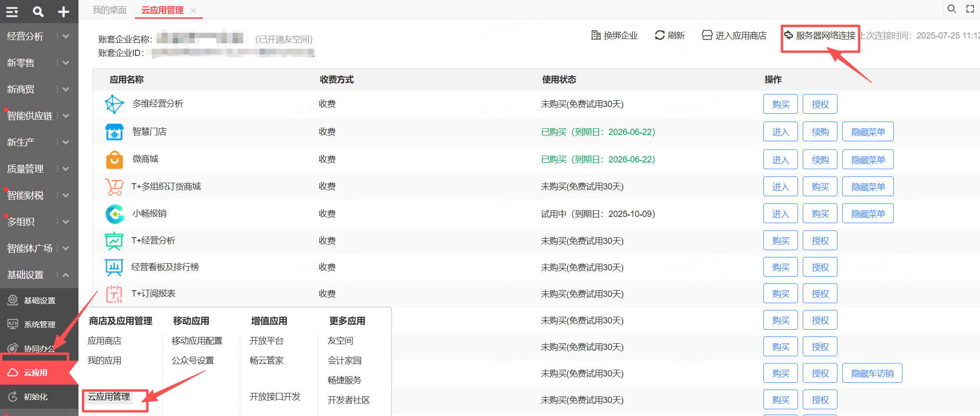Click the 云应用 cloud icon
The height and width of the screenshot is (416, 980).
tap(13, 373)
